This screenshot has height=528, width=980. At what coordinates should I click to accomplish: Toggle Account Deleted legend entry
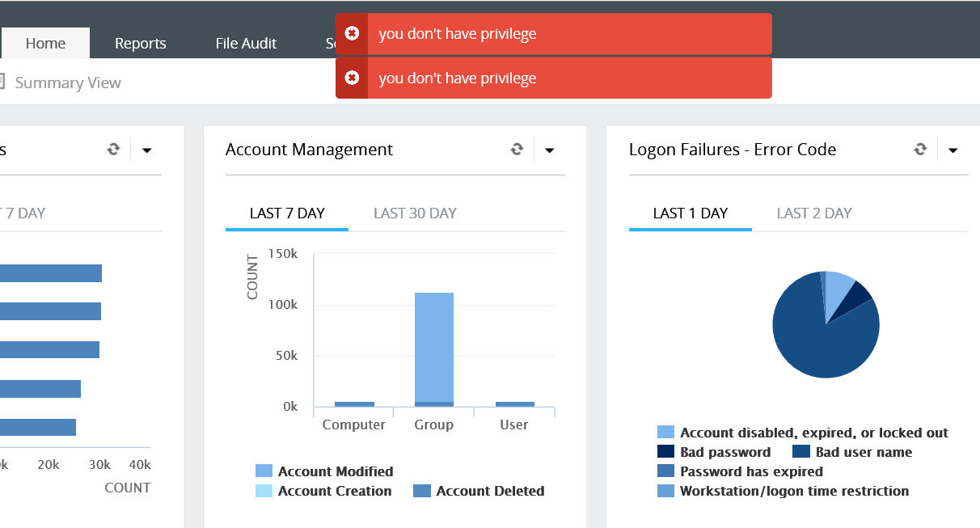coord(479,491)
